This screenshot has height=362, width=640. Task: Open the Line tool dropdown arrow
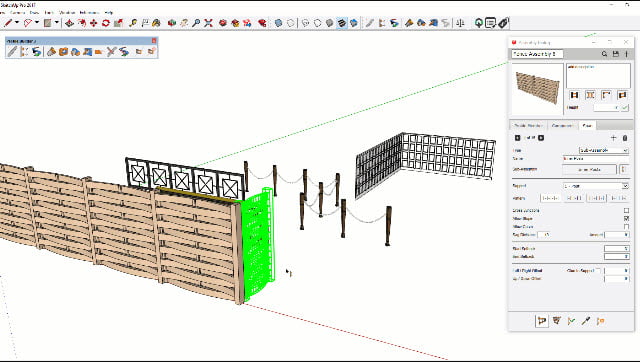17,23
